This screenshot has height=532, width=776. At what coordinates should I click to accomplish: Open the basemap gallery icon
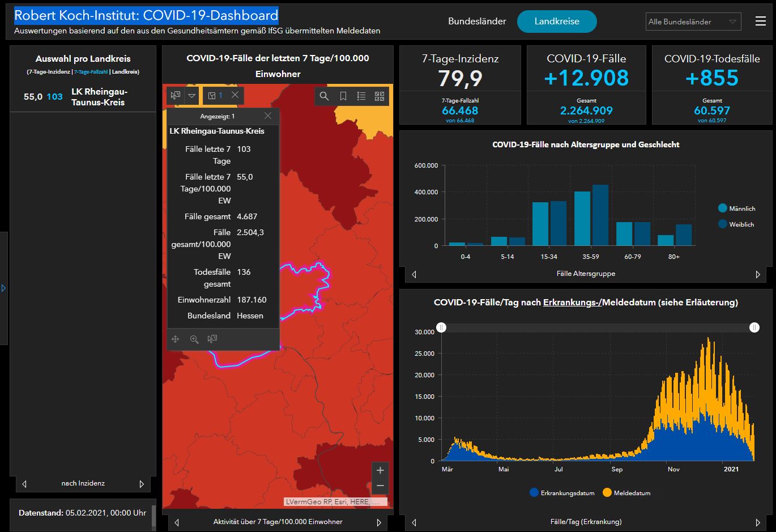pos(380,96)
